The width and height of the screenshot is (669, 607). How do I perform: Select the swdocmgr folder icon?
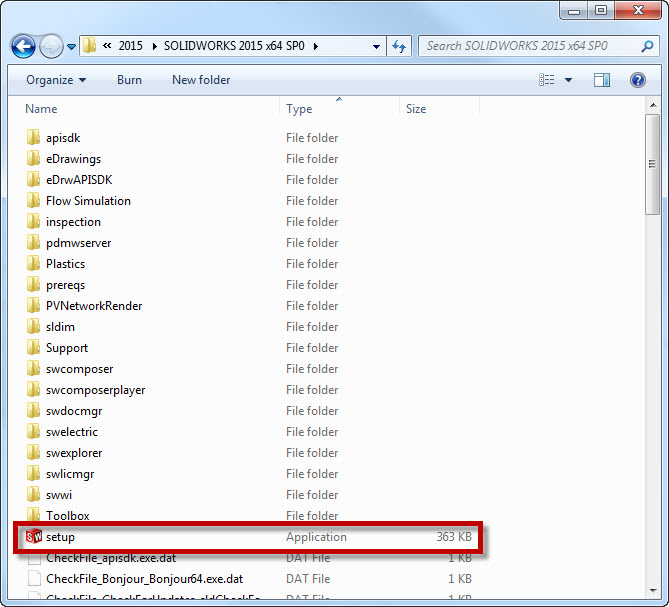point(33,410)
